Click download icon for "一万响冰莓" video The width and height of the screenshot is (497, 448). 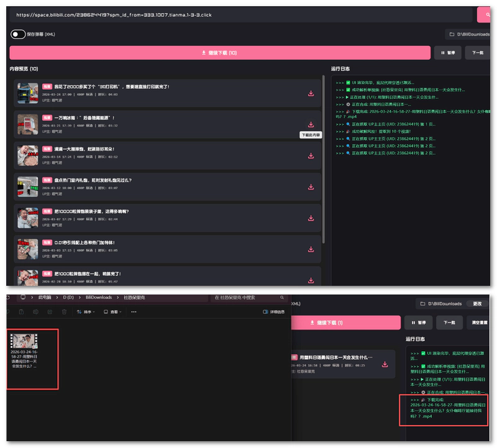coord(311,125)
